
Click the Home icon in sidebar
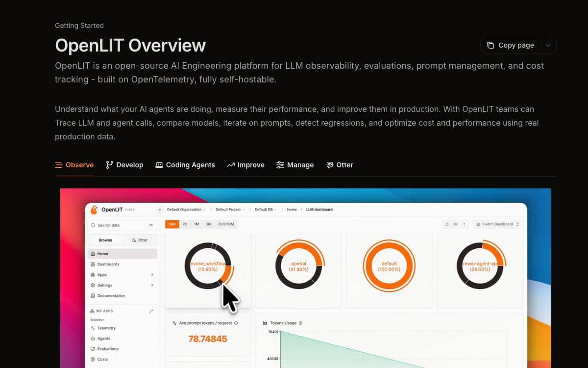point(93,254)
